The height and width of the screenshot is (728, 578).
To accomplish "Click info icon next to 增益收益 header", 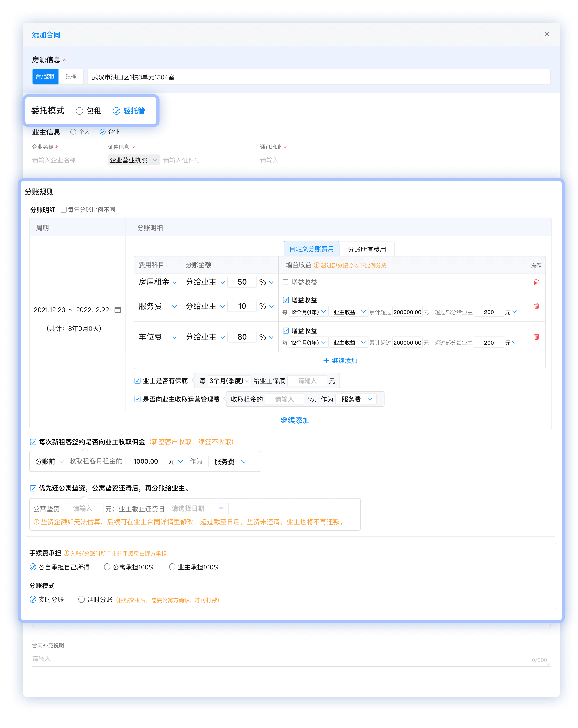I will (316, 265).
